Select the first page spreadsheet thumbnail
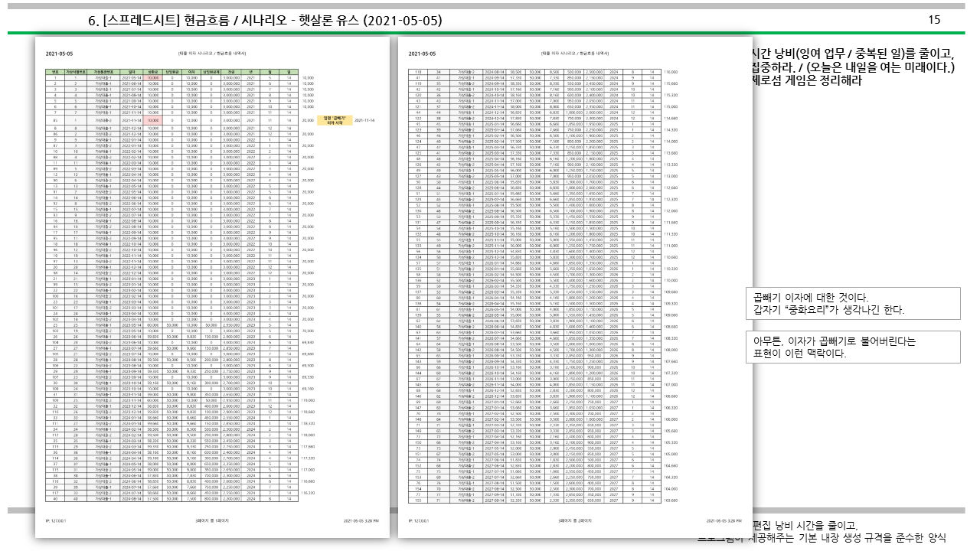This screenshot has height=551, width=980. coord(212,287)
